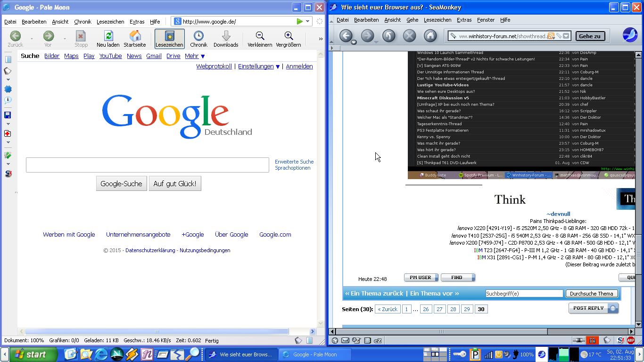Toggle the Adblock Plus ABP icon in SeaMonkey's status bar
Screen dimensions: 644x362
click(x=630, y=340)
